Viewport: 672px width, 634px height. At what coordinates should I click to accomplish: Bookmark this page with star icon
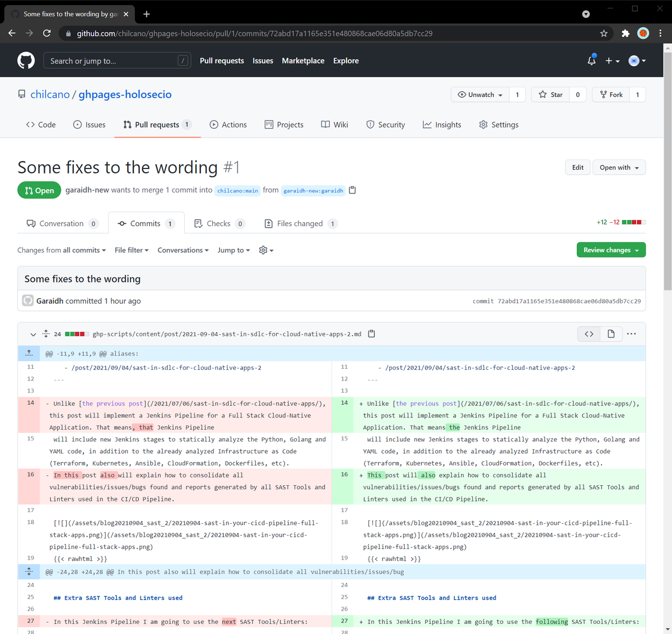[604, 34]
